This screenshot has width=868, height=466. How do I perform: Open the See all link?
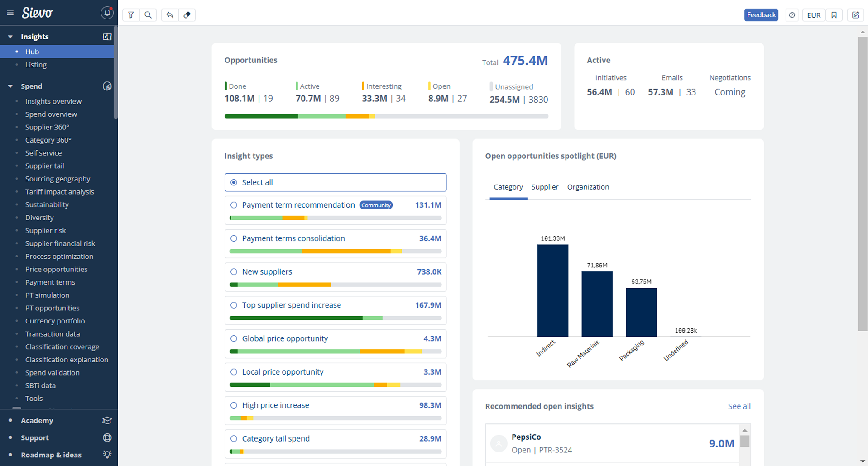(x=739, y=406)
